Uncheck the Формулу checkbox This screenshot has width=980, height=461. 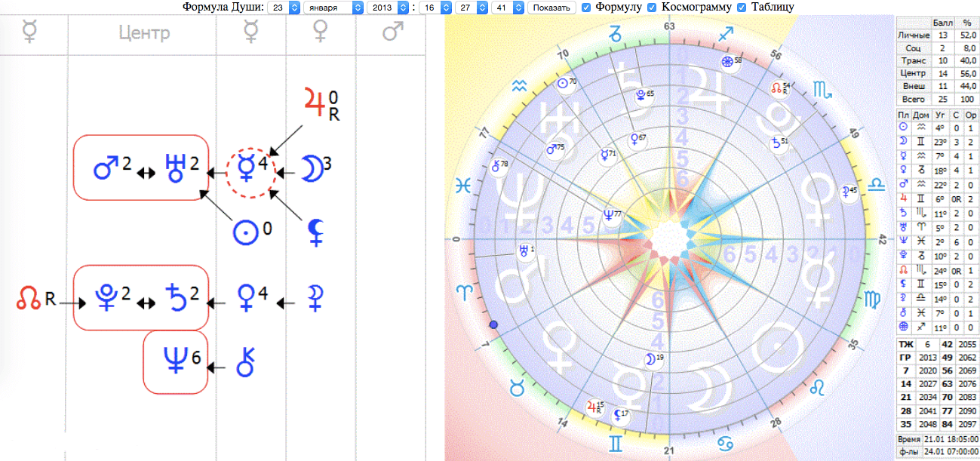coord(586,7)
